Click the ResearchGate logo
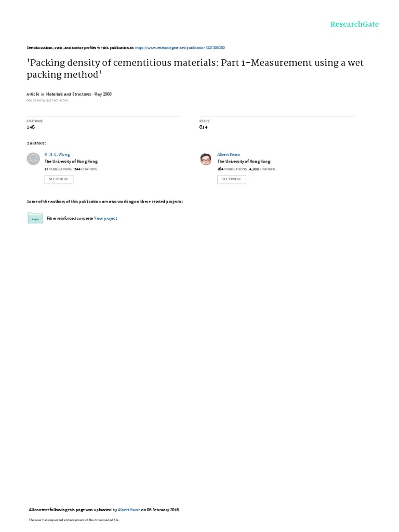Image resolution: width=399 pixels, height=532 pixels. 354,24
